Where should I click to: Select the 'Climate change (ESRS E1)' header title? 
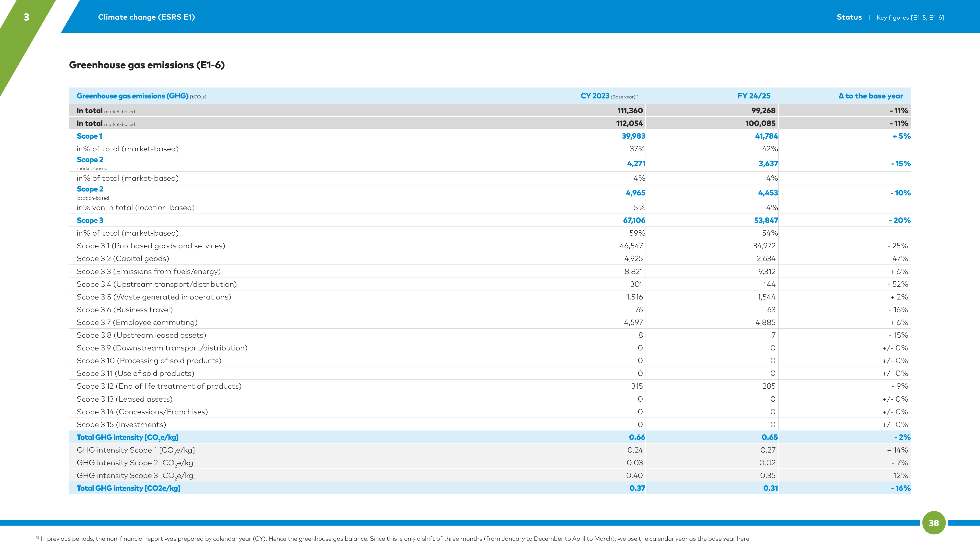[x=147, y=17]
